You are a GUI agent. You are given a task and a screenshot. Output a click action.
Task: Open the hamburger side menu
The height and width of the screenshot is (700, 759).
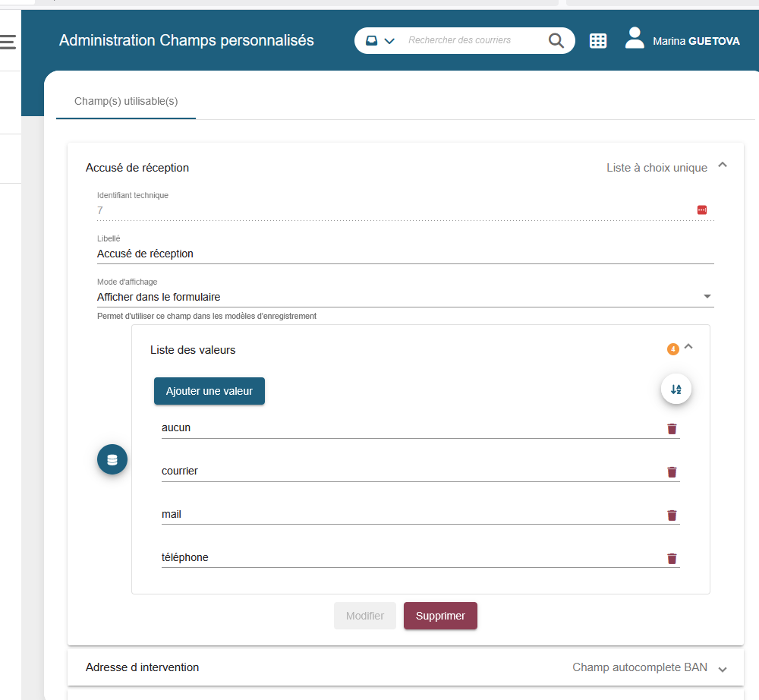point(8,42)
